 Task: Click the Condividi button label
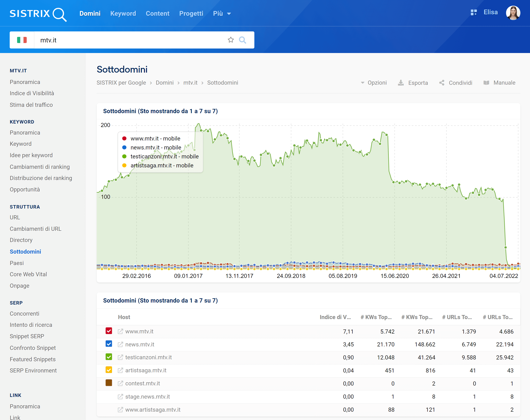pyautogui.click(x=461, y=83)
